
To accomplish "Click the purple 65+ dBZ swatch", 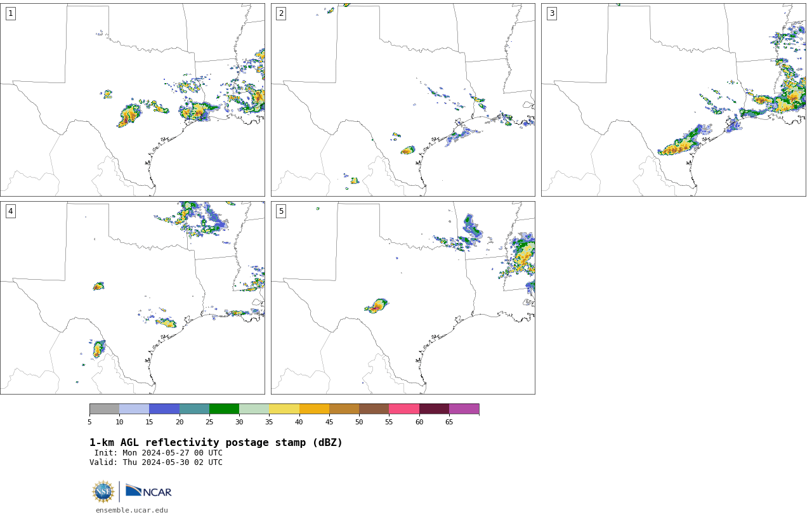I will pyautogui.click(x=464, y=409).
